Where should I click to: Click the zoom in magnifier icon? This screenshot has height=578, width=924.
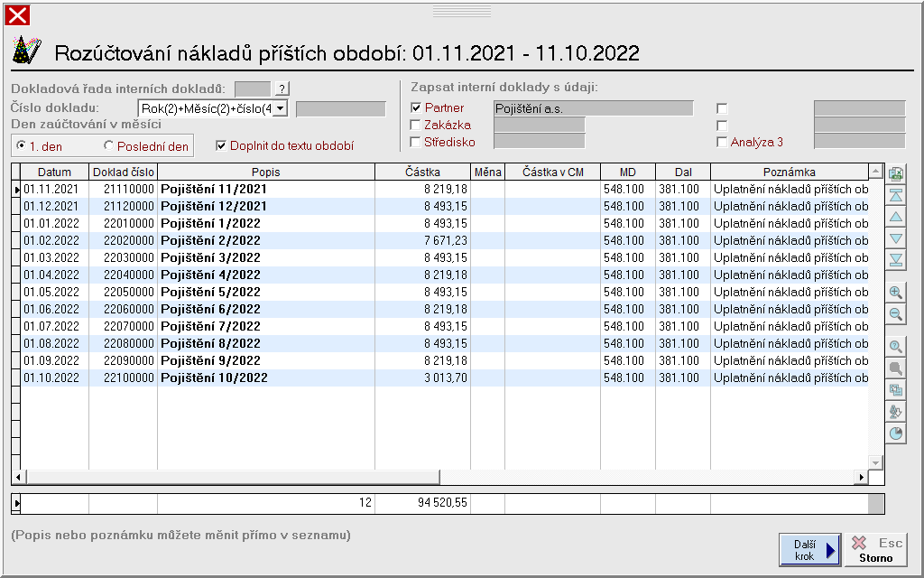click(896, 293)
